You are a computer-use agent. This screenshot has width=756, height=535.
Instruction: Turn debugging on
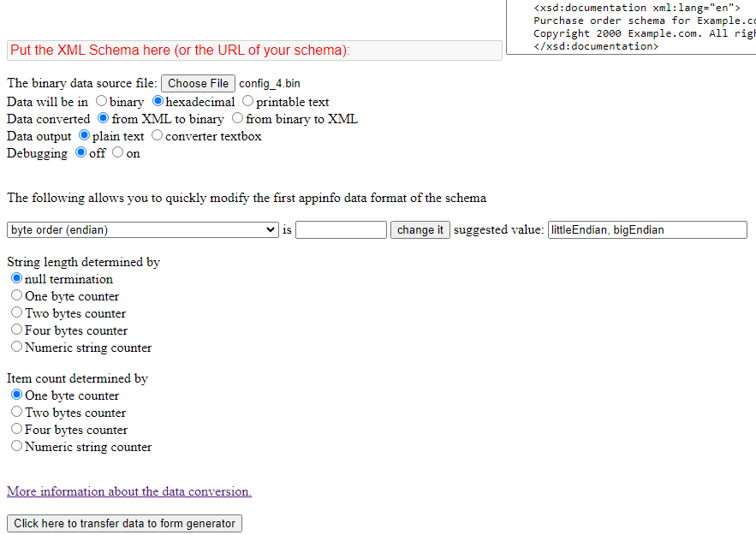coord(118,152)
